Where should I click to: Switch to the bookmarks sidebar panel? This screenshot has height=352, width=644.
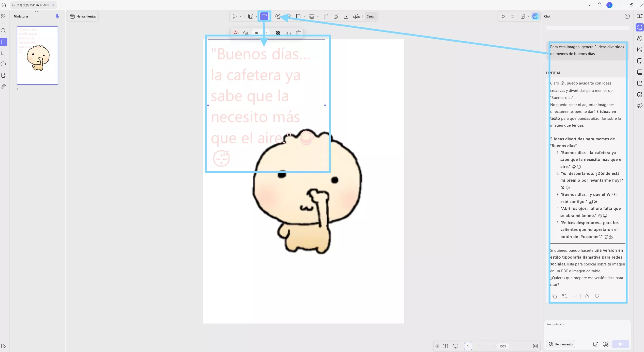(x=4, y=53)
